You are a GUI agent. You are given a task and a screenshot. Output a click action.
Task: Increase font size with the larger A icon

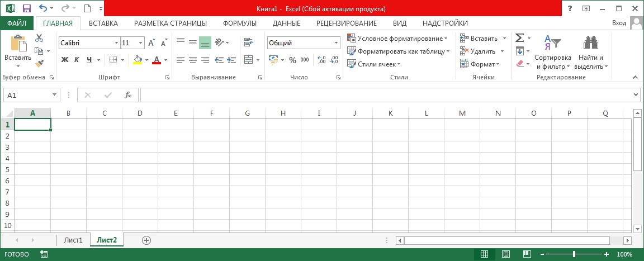point(151,42)
